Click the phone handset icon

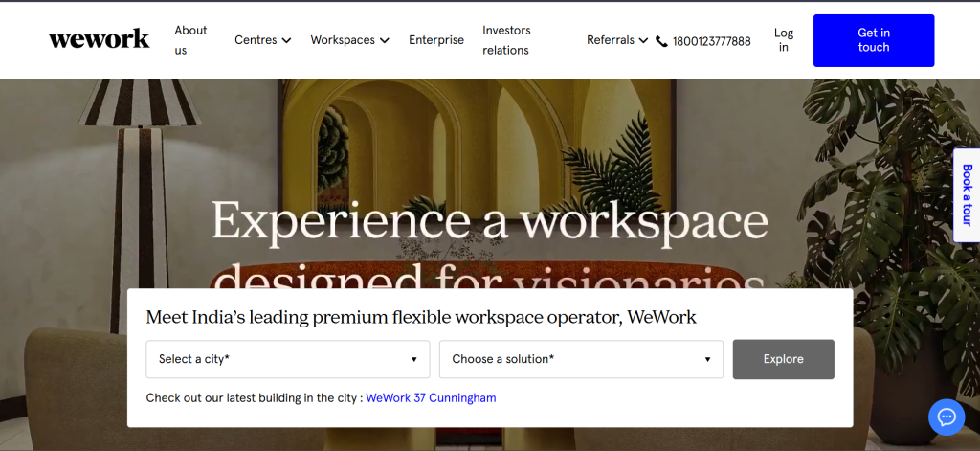pyautogui.click(x=662, y=42)
